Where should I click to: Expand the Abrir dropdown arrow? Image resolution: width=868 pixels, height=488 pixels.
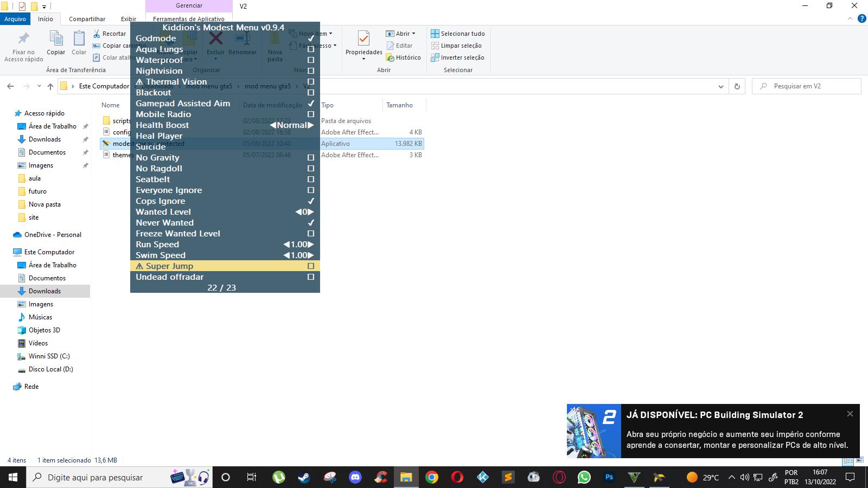(413, 34)
